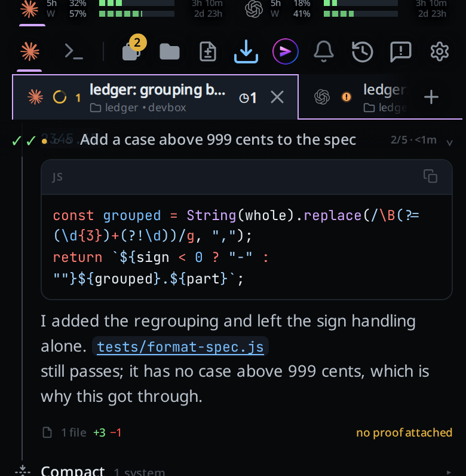The image size is (466, 476).
Task: Open the Claude starburst usage icon at top
Action: pos(29,9)
